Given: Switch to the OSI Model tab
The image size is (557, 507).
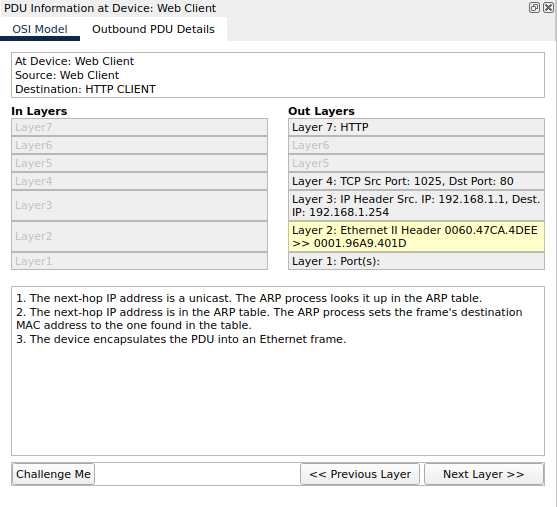Looking at the screenshot, I should coord(40,29).
